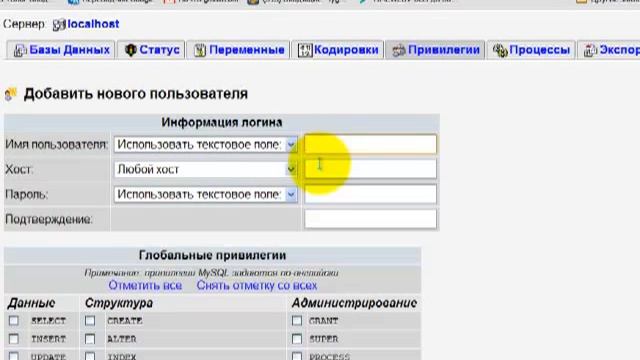Image resolution: width=640 pixels, height=360 pixels.
Task: Focus the Пароль text field
Action: click(370, 194)
